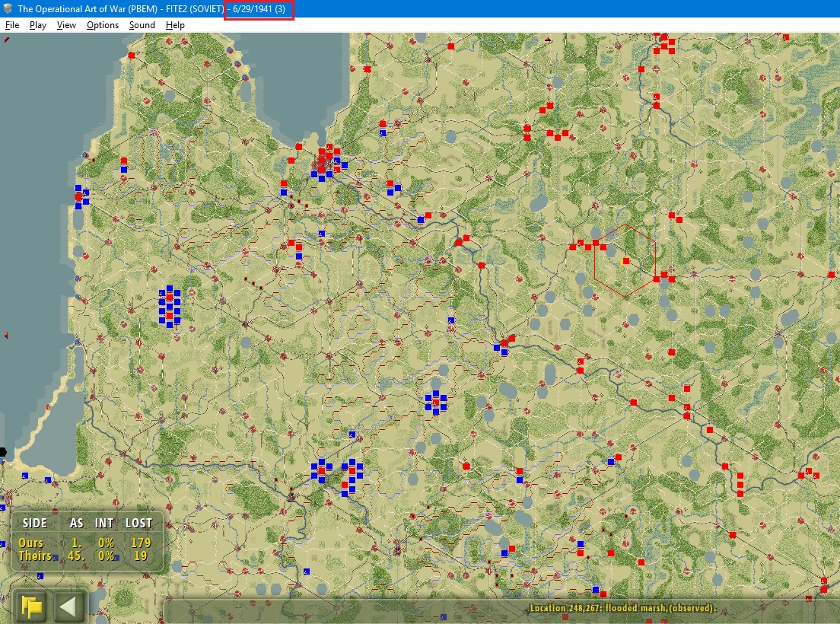The image size is (840, 624).
Task: Click the 'Theirs' row label
Action: pos(35,556)
